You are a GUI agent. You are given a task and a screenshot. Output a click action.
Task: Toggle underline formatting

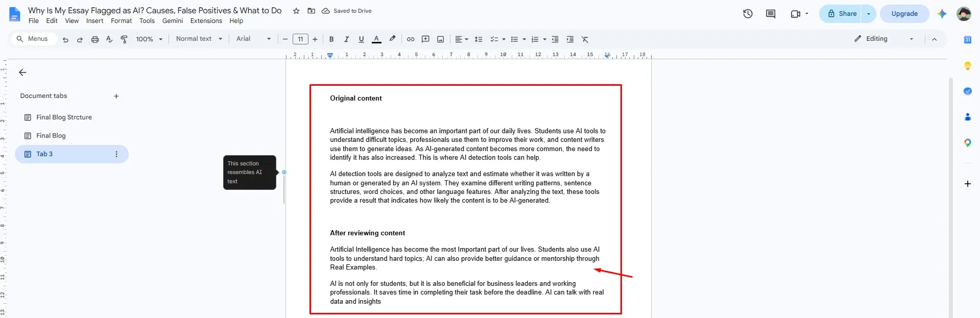pyautogui.click(x=361, y=39)
